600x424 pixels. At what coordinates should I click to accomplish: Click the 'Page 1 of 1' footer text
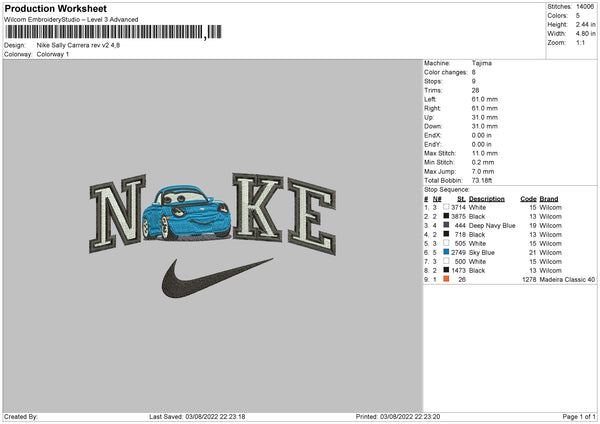pyautogui.click(x=579, y=417)
